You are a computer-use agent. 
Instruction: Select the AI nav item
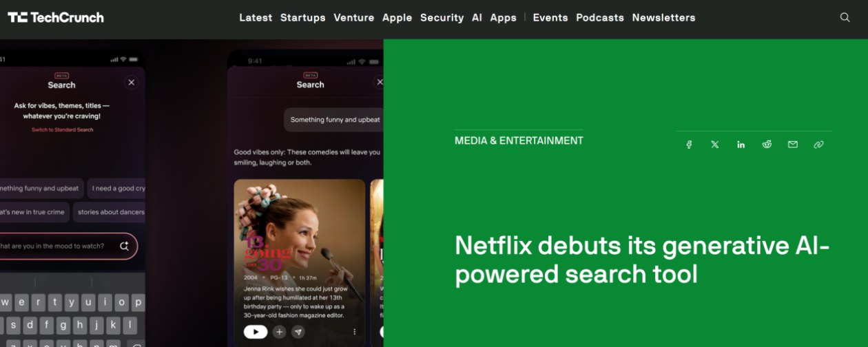(477, 18)
